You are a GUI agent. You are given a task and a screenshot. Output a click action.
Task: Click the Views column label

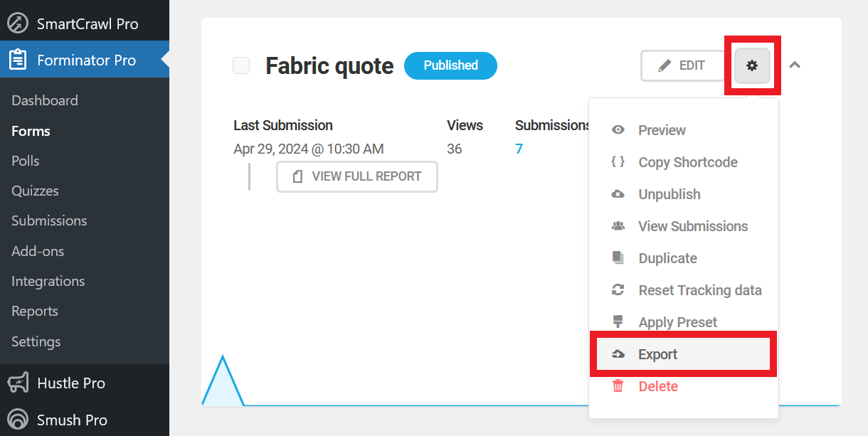click(465, 125)
